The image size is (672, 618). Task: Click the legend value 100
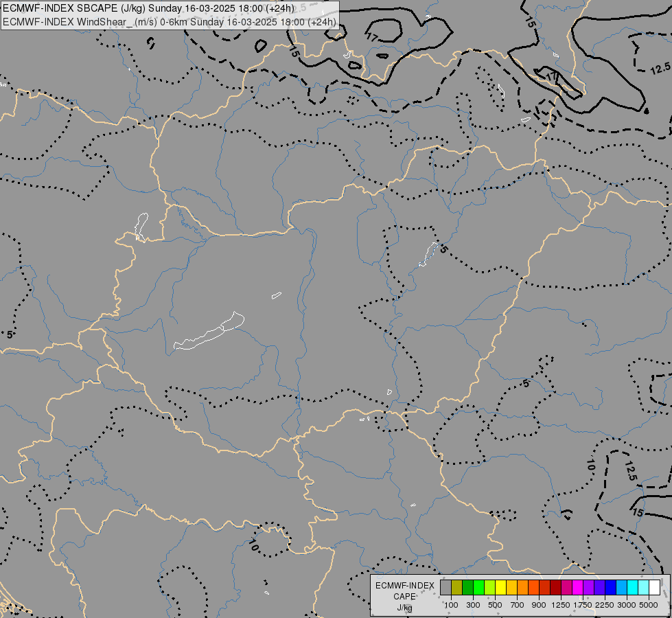coord(451,605)
